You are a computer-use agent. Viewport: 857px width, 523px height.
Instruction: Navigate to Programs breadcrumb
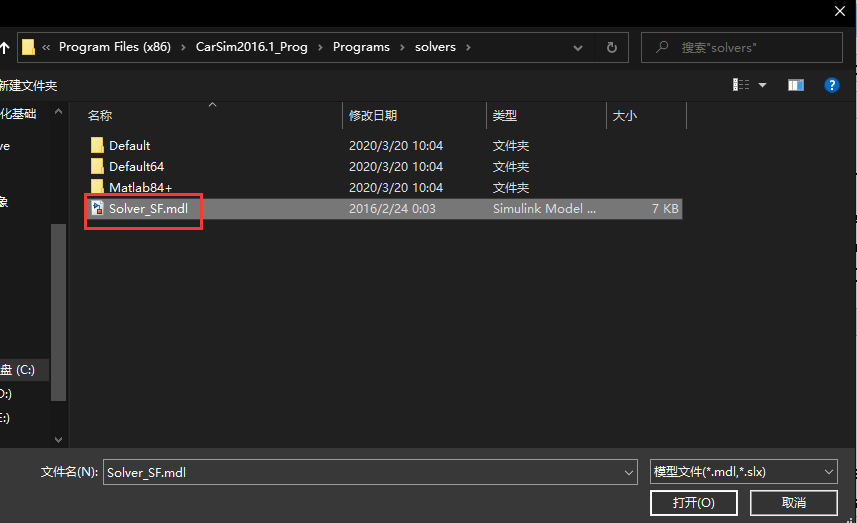pyautogui.click(x=361, y=47)
